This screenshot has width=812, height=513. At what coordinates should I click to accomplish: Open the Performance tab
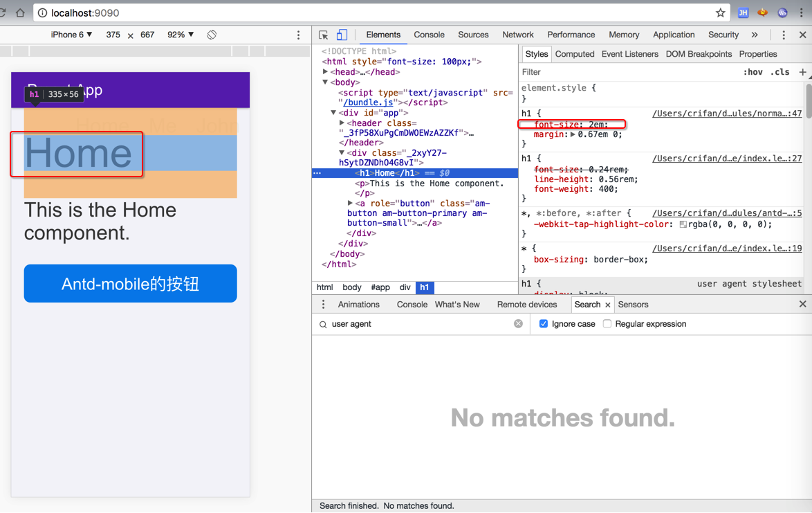point(571,35)
